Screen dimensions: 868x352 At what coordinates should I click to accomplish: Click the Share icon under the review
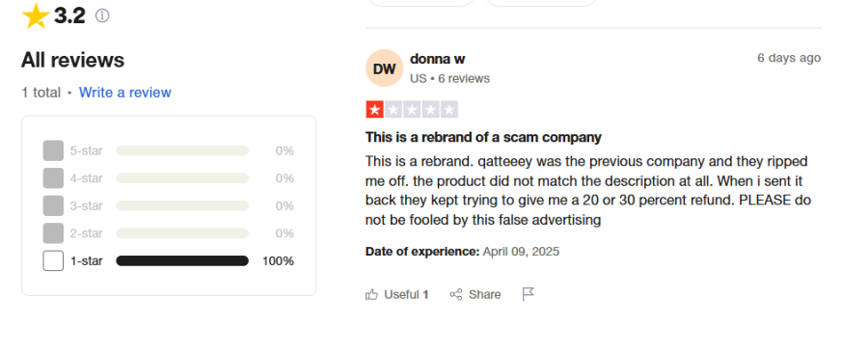click(x=455, y=294)
